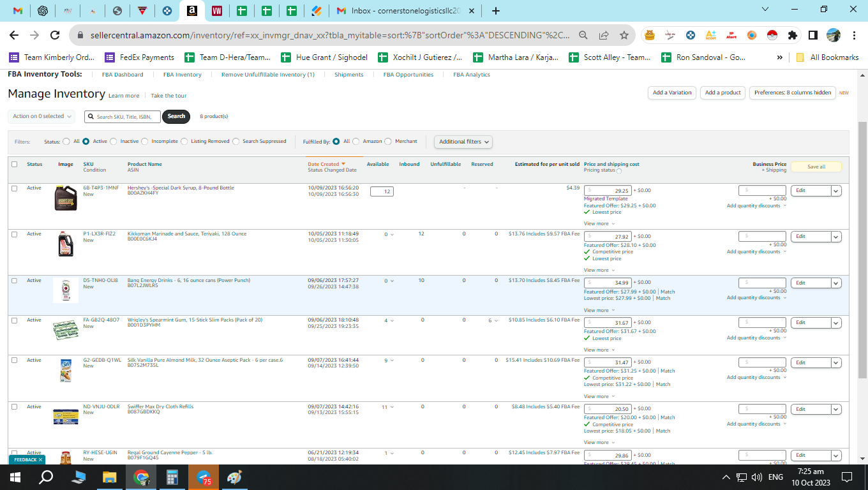Open the Action on 0 selected dropdown
Image resolution: width=868 pixels, height=490 pixels.
click(x=41, y=116)
